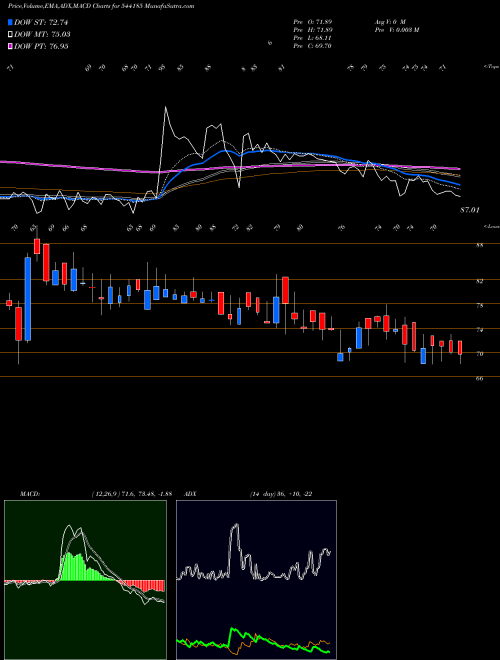This screenshot has width=500, height=660.
Task: Click the 88 price axis label
Action: (479, 245)
